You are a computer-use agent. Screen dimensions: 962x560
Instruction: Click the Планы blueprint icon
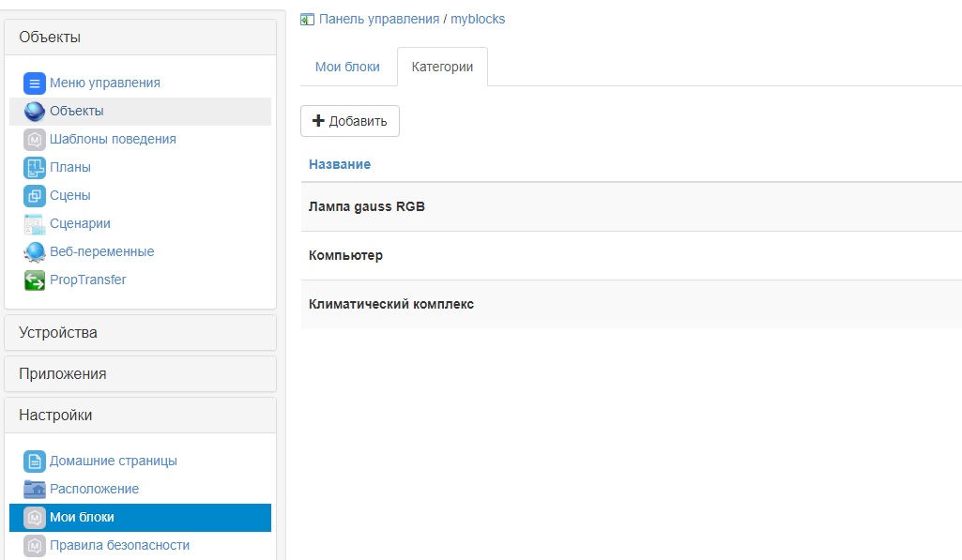[35, 168]
